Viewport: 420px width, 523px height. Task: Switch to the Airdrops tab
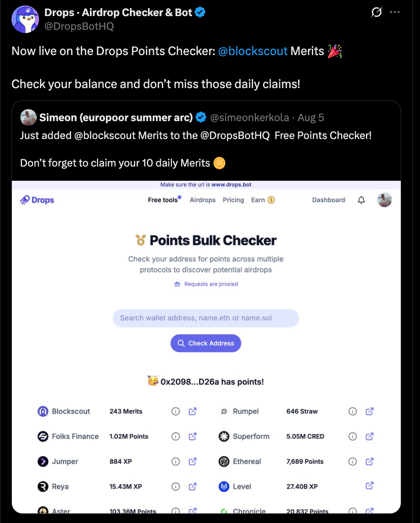point(202,200)
